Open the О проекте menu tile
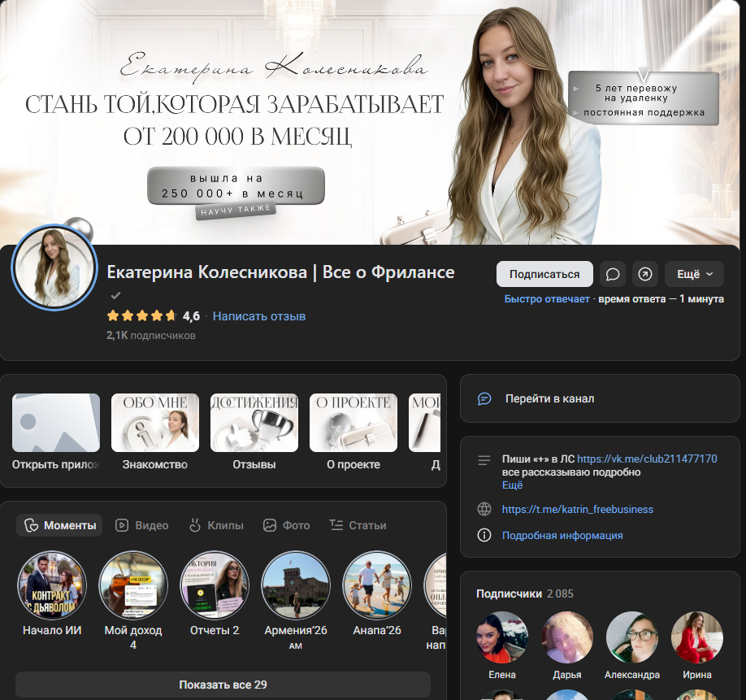The image size is (746, 700). (353, 432)
